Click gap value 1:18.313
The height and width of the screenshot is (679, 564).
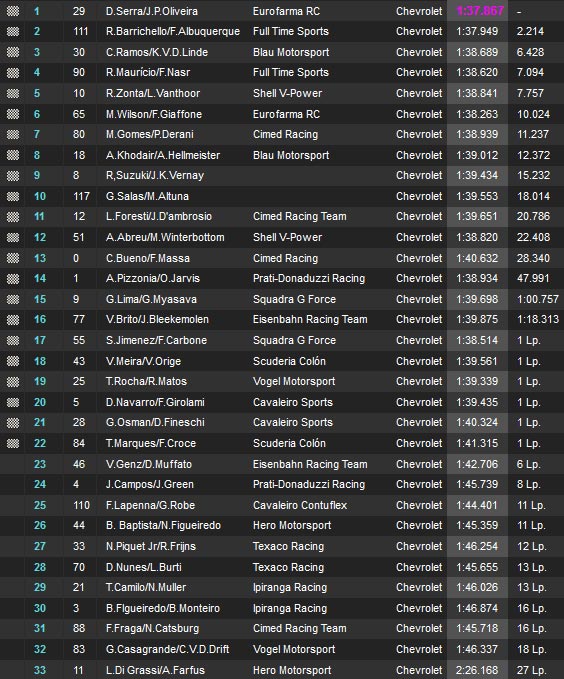[x=538, y=320]
